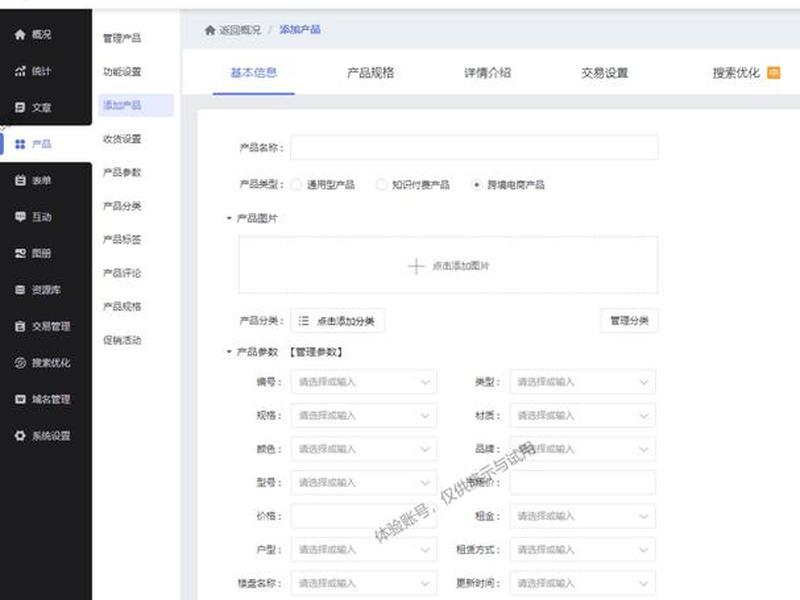Image resolution: width=800 pixels, height=600 pixels.
Task: Open 促销活动 in the submenu
Action: click(122, 340)
